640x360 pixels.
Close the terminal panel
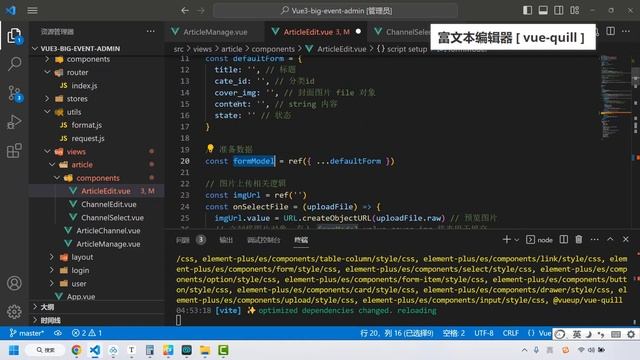pyautogui.click(x=626, y=240)
